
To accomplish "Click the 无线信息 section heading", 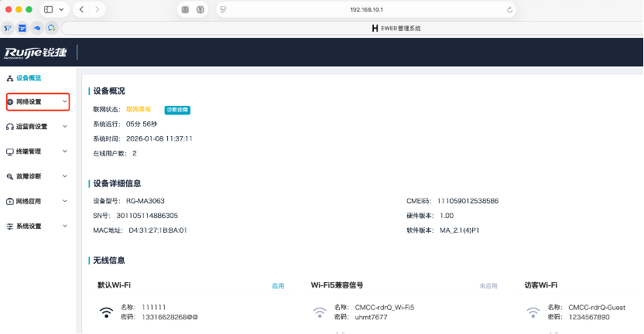I will [x=109, y=261].
